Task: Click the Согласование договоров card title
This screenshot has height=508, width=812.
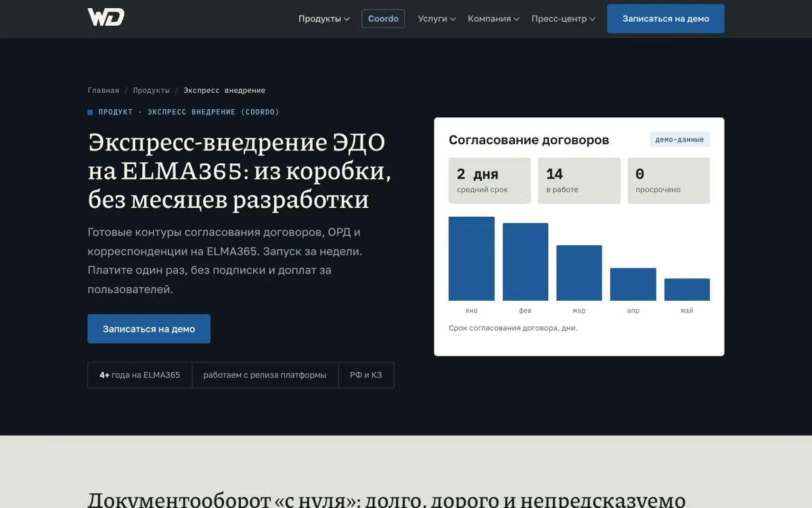Action: (529, 140)
